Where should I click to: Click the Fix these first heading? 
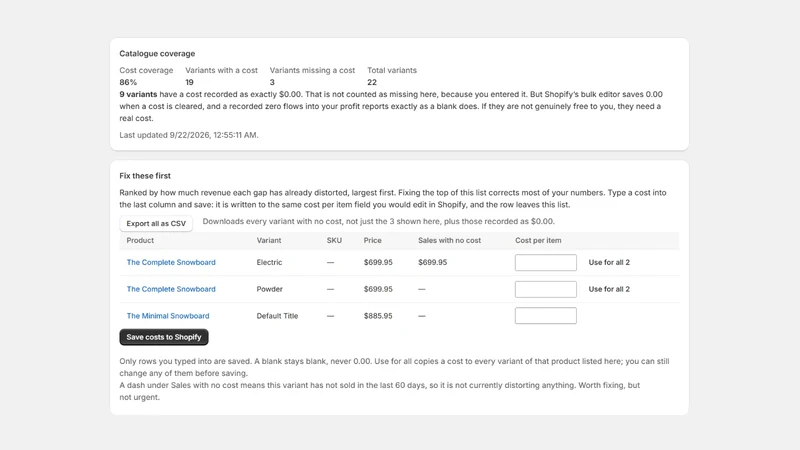click(145, 176)
